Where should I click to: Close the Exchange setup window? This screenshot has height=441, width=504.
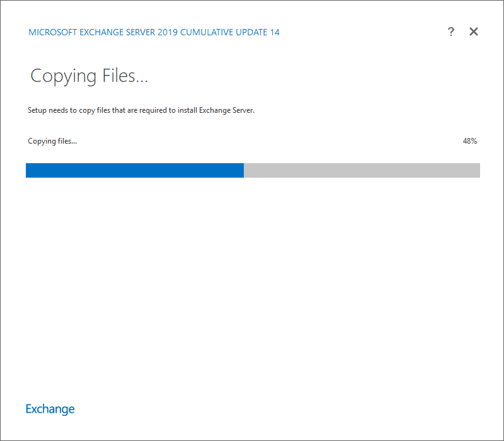474,32
